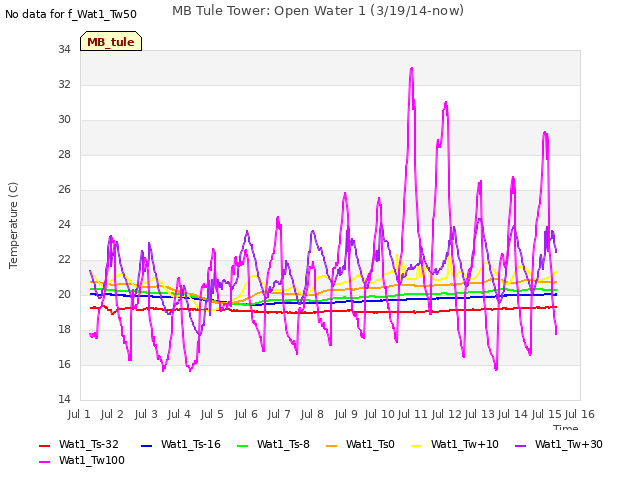Screen dimensions: 640x480
Task: Select the Wat1_Tw100 legend label
Action: (x=92, y=460)
